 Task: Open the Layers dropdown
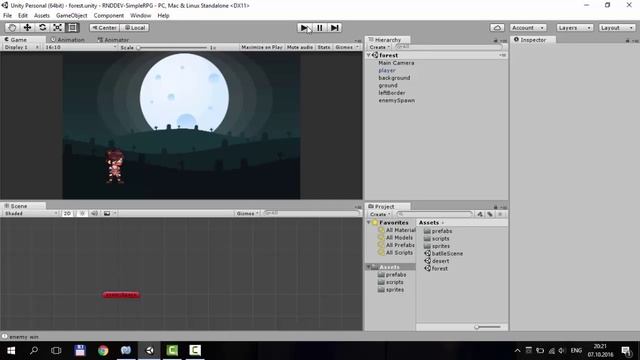575,28
